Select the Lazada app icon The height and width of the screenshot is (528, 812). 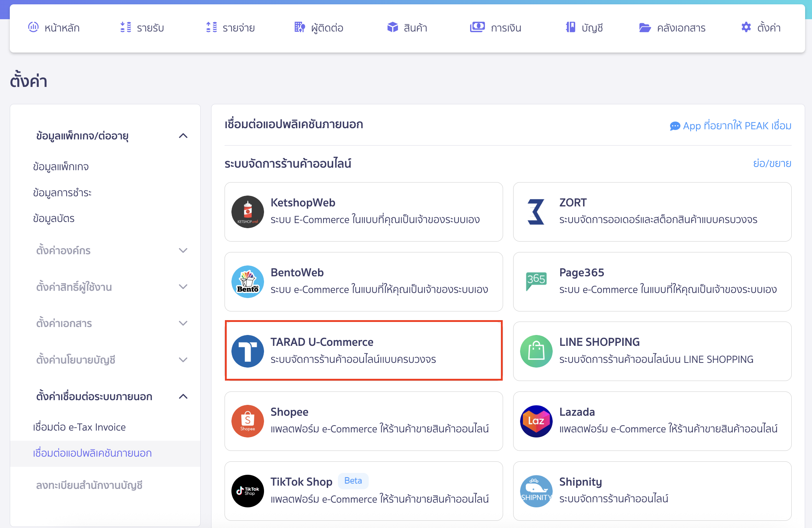click(536, 421)
